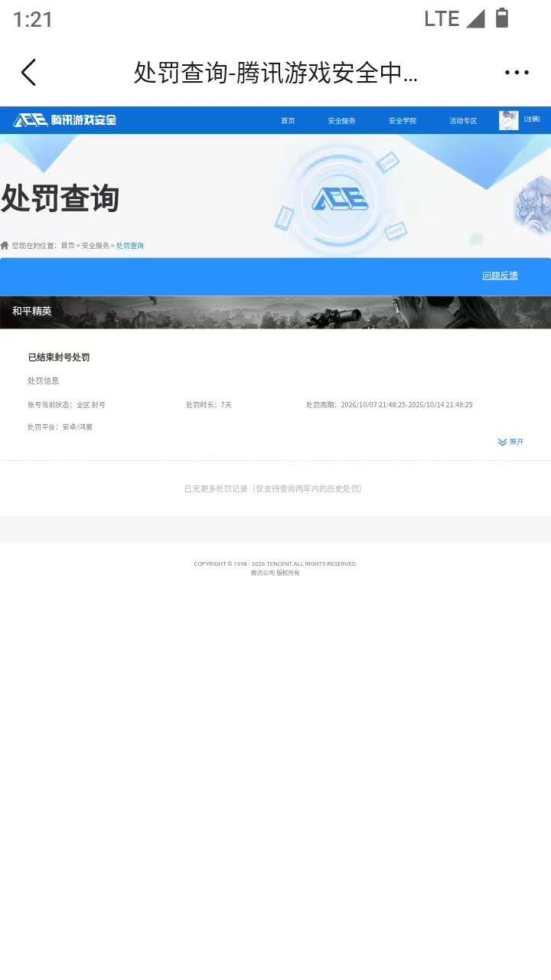
Task: Open the 安全学院 nav tab
Action: pos(403,121)
